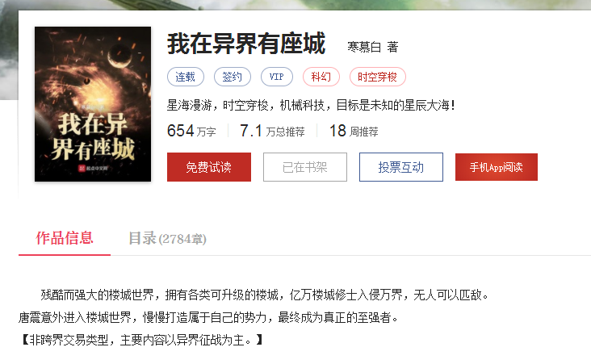Open the 科幻 genre tag
Image resolution: width=591 pixels, height=364 pixels.
tap(321, 77)
